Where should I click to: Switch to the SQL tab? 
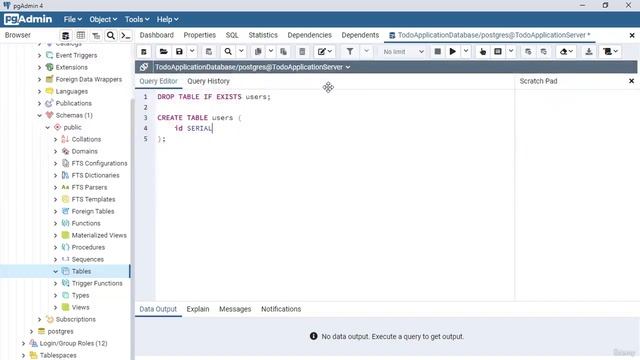tap(232, 35)
